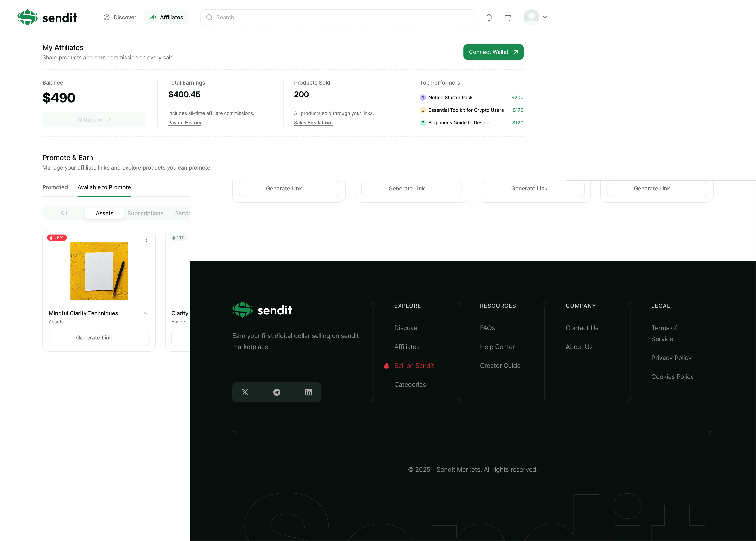Open the Creator Guide link
Screen dimensions: 756x541
(500, 366)
